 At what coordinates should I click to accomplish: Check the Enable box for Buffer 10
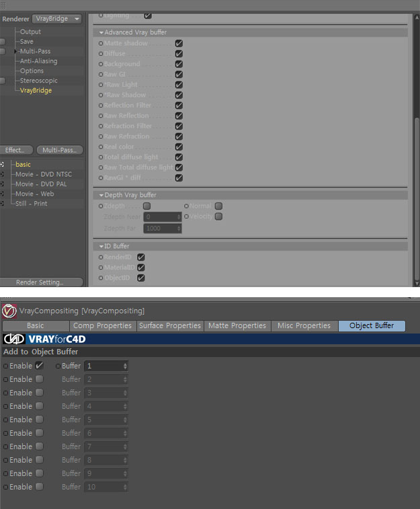click(39, 487)
